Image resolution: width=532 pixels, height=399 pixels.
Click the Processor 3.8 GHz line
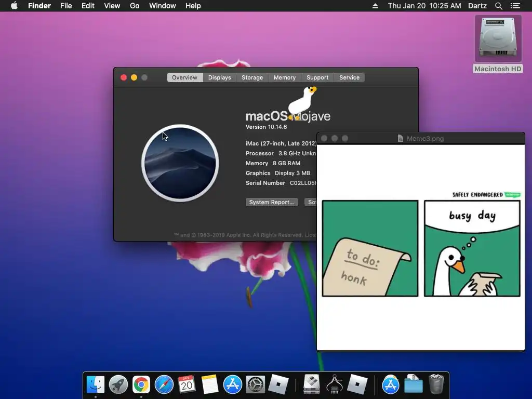[281, 153]
